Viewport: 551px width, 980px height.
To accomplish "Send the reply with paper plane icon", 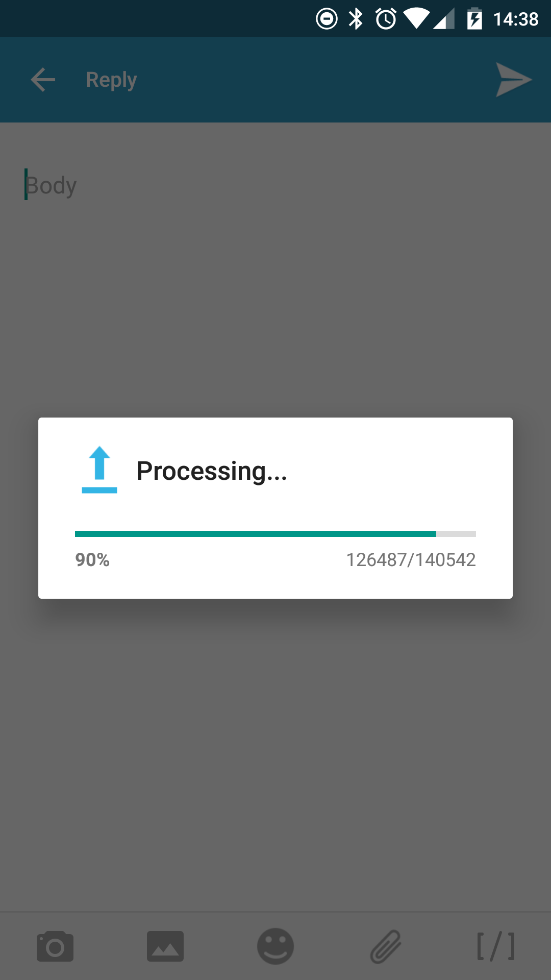I will (x=514, y=80).
